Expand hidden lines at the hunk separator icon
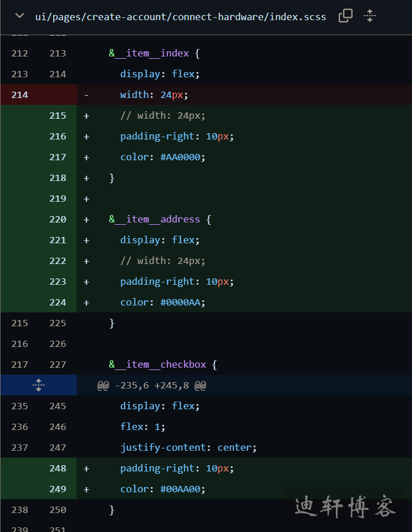This screenshot has height=532, width=412. pyautogui.click(x=39, y=385)
